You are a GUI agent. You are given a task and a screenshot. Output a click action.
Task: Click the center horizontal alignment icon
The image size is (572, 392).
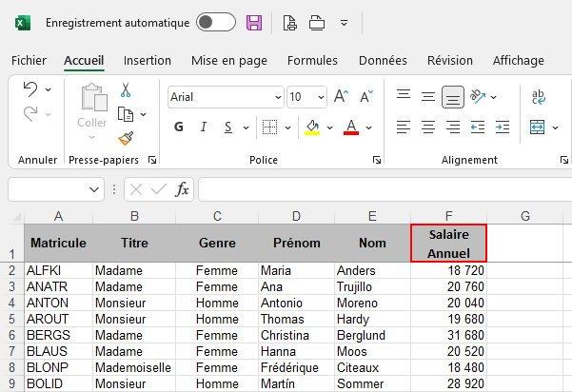click(428, 127)
